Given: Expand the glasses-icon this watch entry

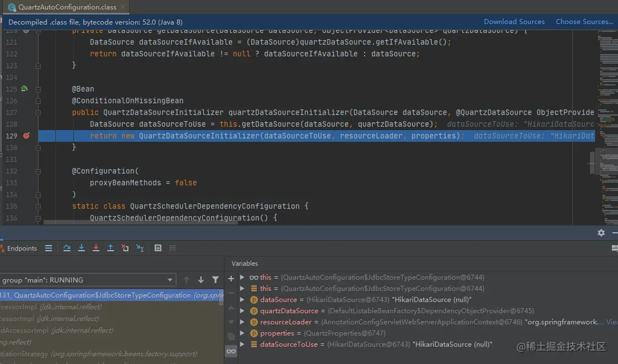Looking at the screenshot, I should pyautogui.click(x=242, y=277).
